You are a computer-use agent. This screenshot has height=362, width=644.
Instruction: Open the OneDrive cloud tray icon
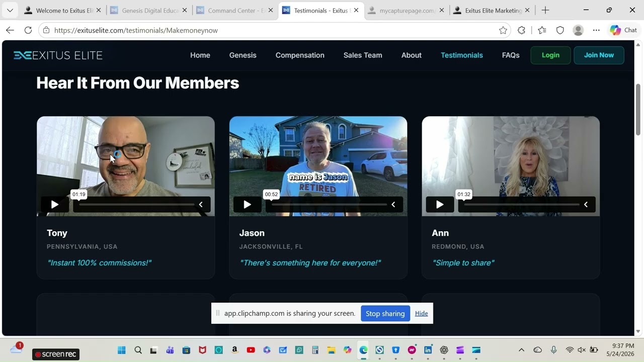(x=537, y=350)
